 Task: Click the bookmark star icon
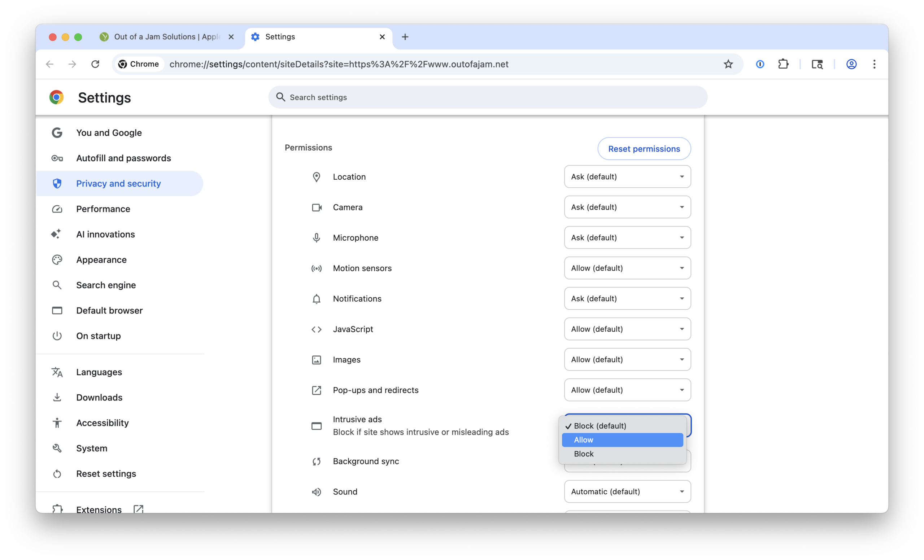click(x=728, y=64)
